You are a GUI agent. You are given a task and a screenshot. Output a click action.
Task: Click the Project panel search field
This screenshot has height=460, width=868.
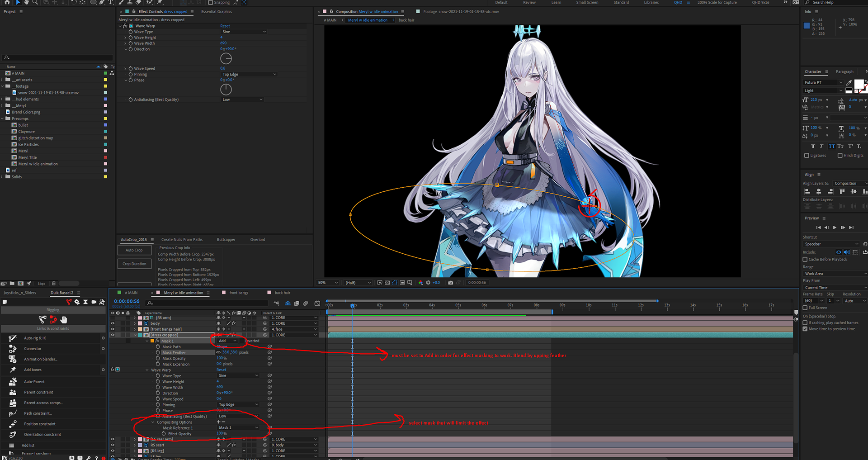coord(58,57)
